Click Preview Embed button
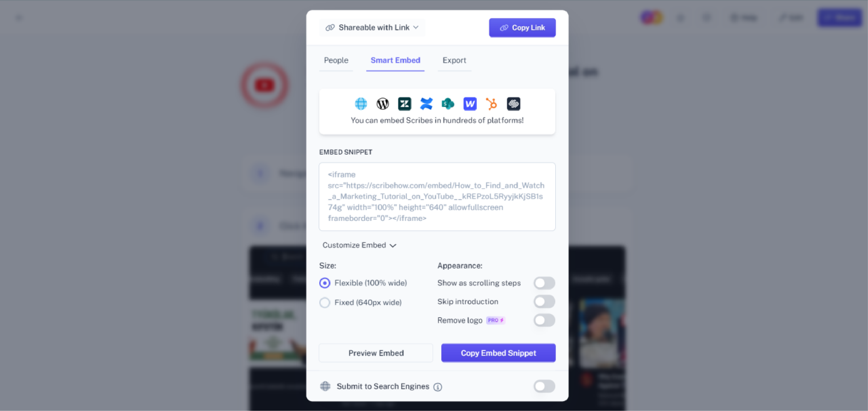 376,352
